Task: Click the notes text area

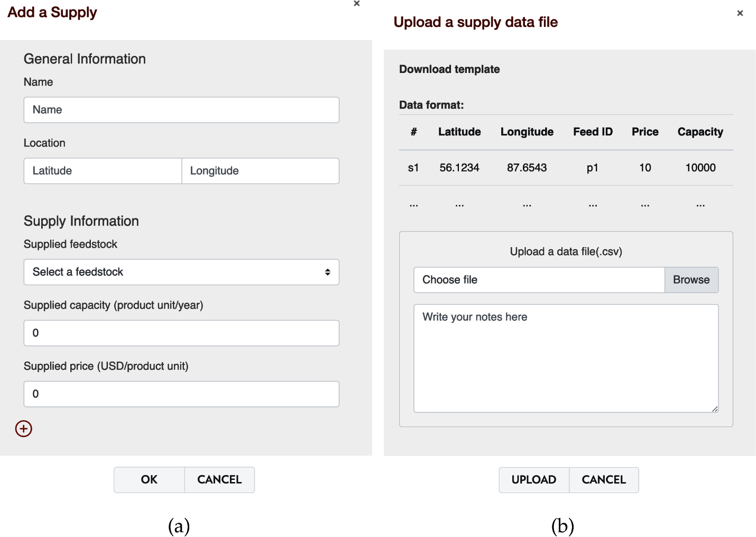Action: [x=566, y=358]
